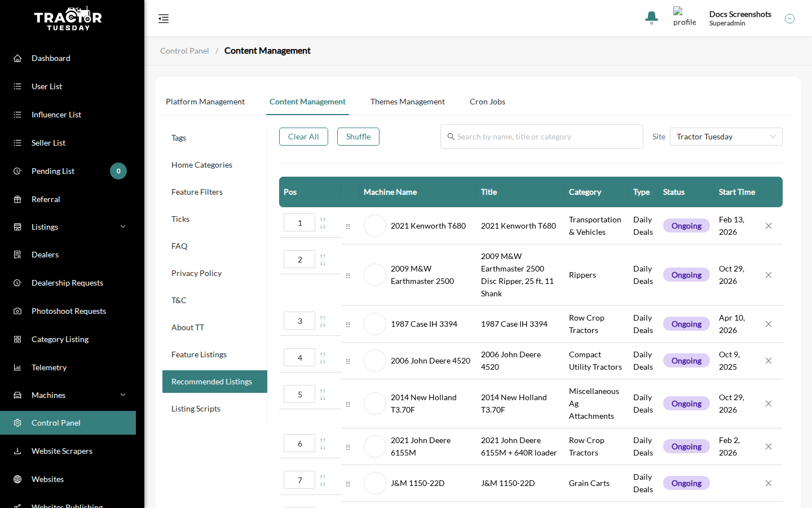The height and width of the screenshot is (508, 812).
Task: Open Photoshoot Requests camera icon
Action: coord(17,311)
